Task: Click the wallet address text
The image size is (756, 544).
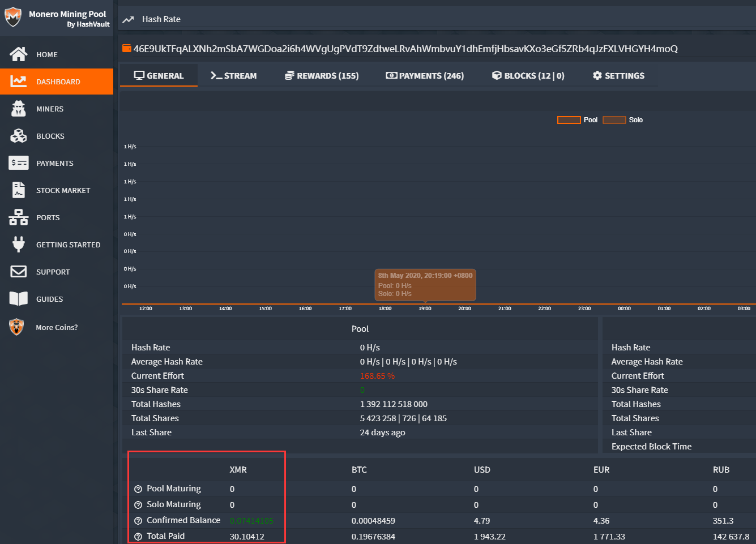Action: [405, 49]
